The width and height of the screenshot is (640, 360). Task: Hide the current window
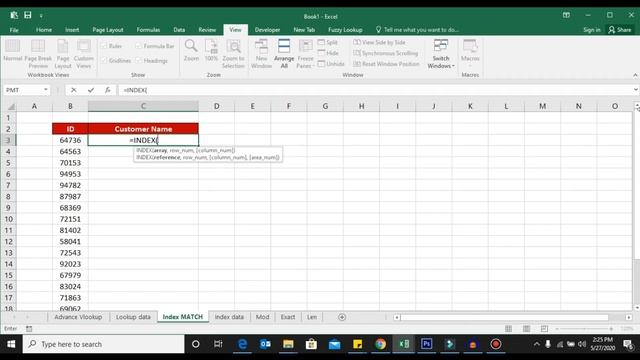click(328, 53)
